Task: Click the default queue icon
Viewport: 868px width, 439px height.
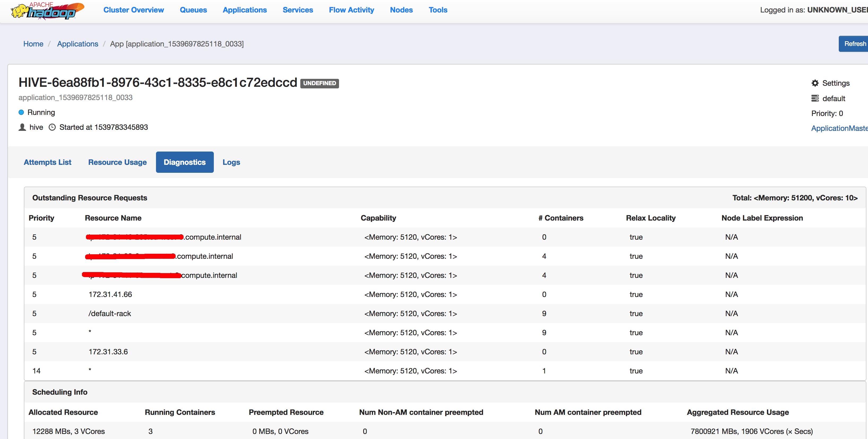Action: (815, 98)
